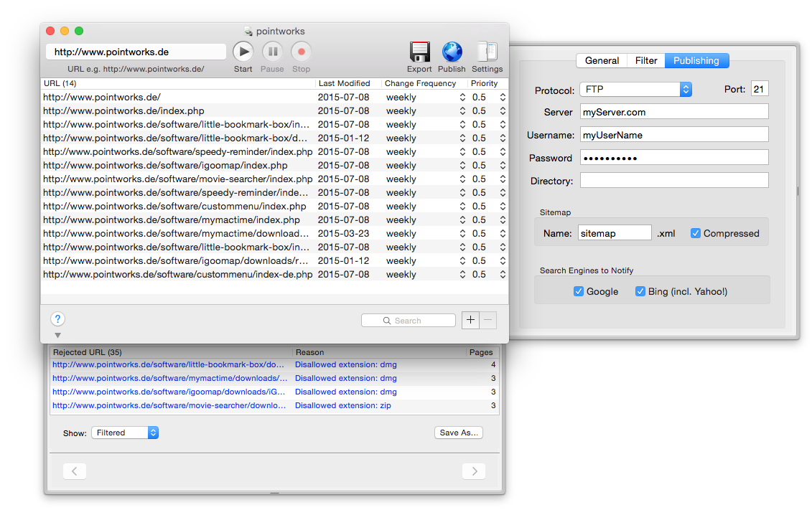Toggle the Compressed sitemap checkbox

pos(696,233)
